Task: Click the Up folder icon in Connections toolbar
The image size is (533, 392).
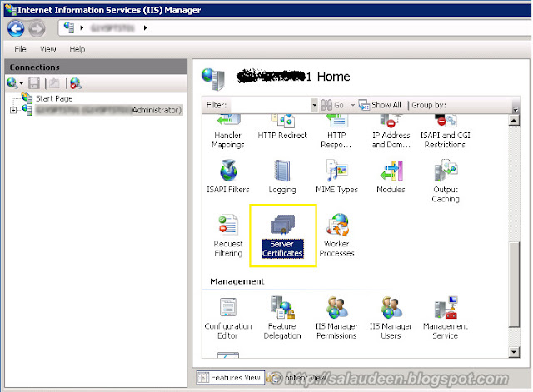Action: pyautogui.click(x=53, y=83)
